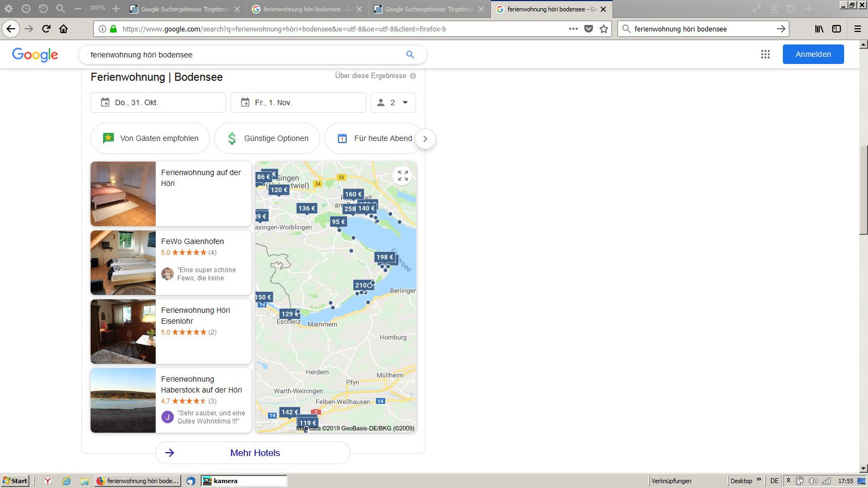Click the magnifier icon in Google search box

tap(410, 55)
